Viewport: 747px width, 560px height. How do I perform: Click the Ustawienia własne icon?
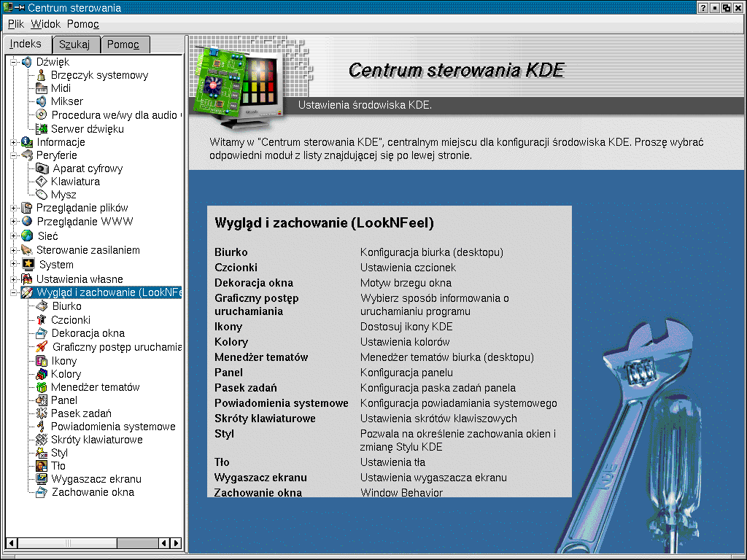tap(27, 279)
